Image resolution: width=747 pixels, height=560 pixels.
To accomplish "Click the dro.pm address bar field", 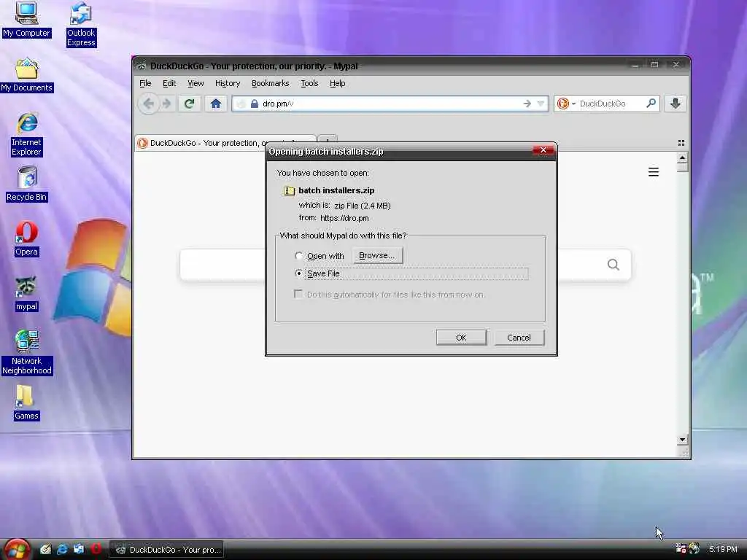I will [390, 104].
